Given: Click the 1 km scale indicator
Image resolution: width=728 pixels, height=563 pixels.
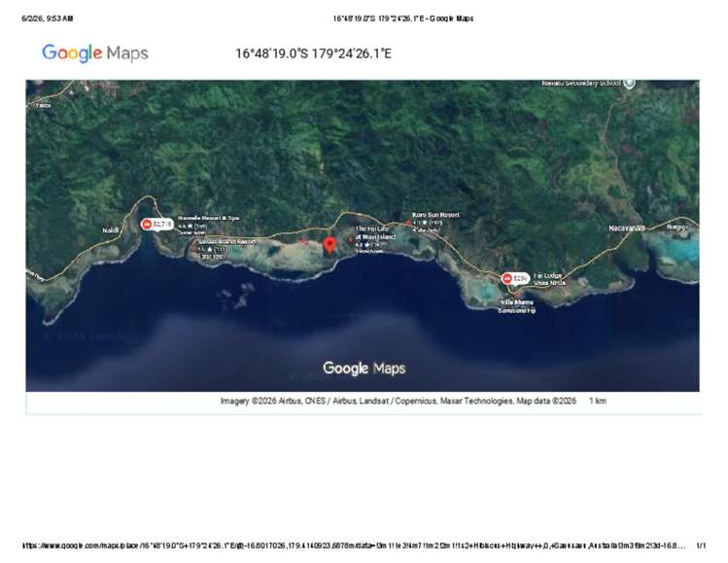Looking at the screenshot, I should (598, 401).
